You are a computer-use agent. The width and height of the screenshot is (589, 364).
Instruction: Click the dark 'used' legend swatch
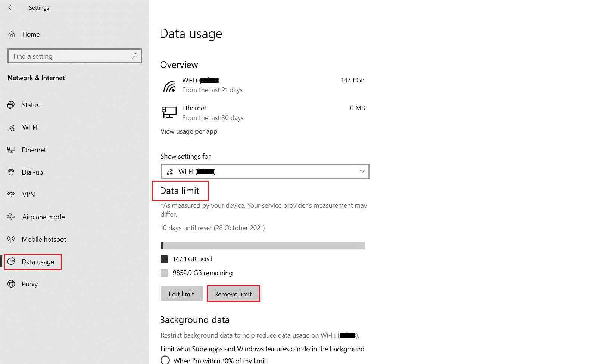164,259
